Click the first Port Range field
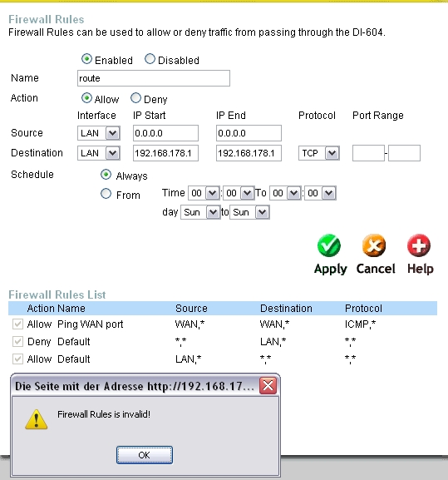This screenshot has height=480, width=448. [x=368, y=153]
